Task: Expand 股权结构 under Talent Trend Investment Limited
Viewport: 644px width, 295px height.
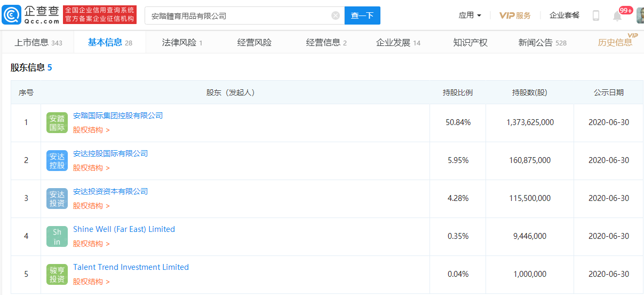Action: point(91,282)
